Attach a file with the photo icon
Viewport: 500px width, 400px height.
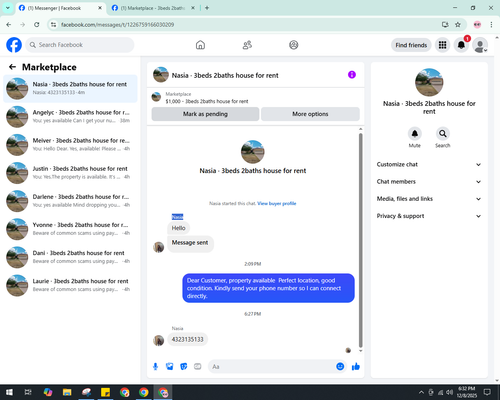[x=170, y=367]
